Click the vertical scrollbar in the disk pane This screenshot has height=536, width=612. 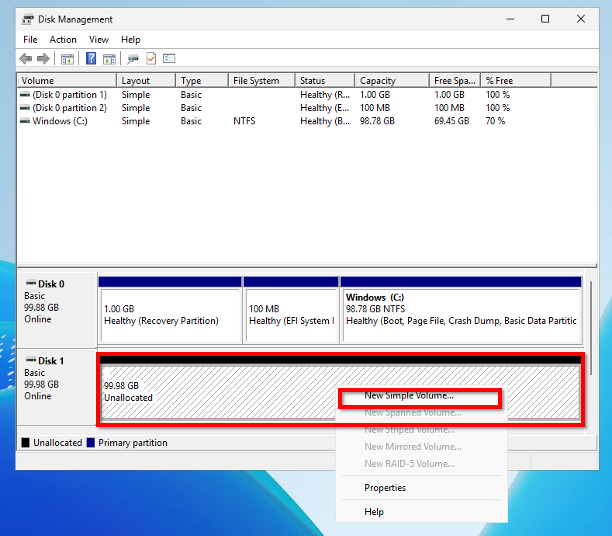[591, 328]
